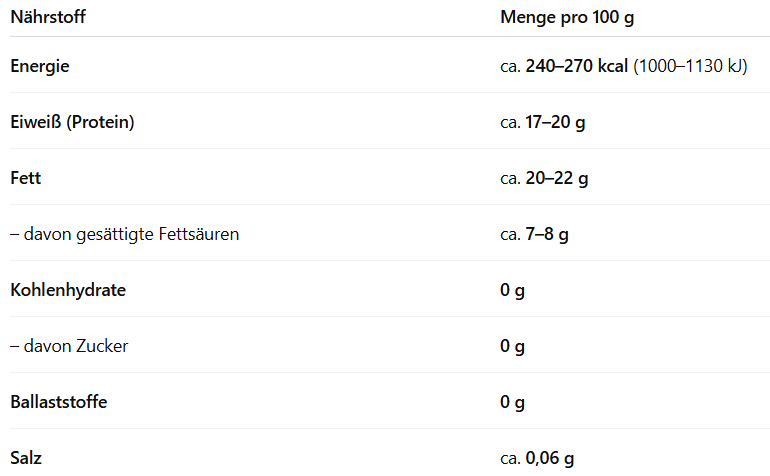Click the 'ca.' prefix in Energie row
The width and height of the screenshot is (770, 476).
[x=510, y=67]
